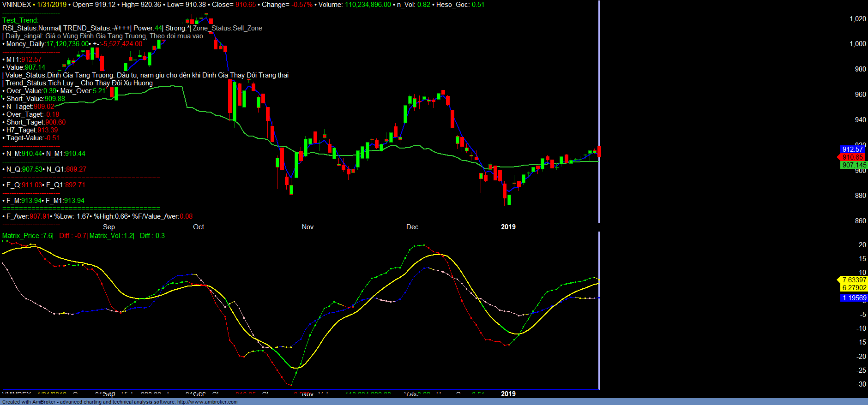
Task: Click the green Test_Trend heading
Action: pyautogui.click(x=20, y=20)
